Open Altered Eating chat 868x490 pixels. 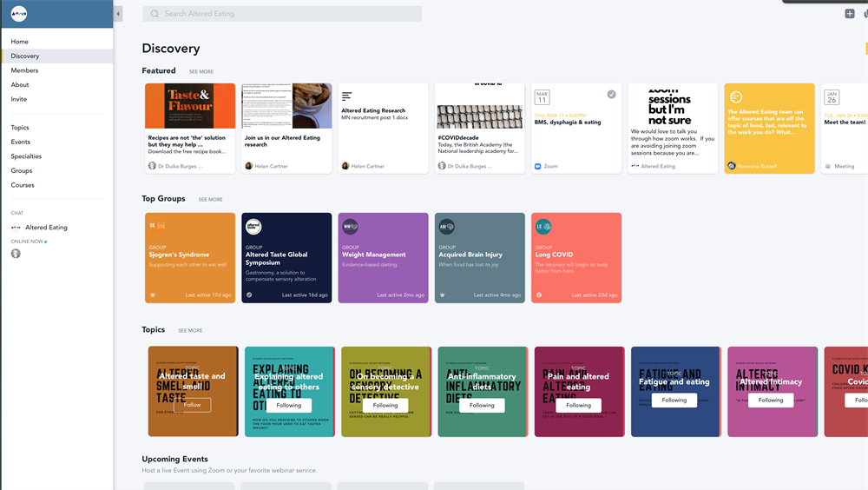(x=40, y=228)
